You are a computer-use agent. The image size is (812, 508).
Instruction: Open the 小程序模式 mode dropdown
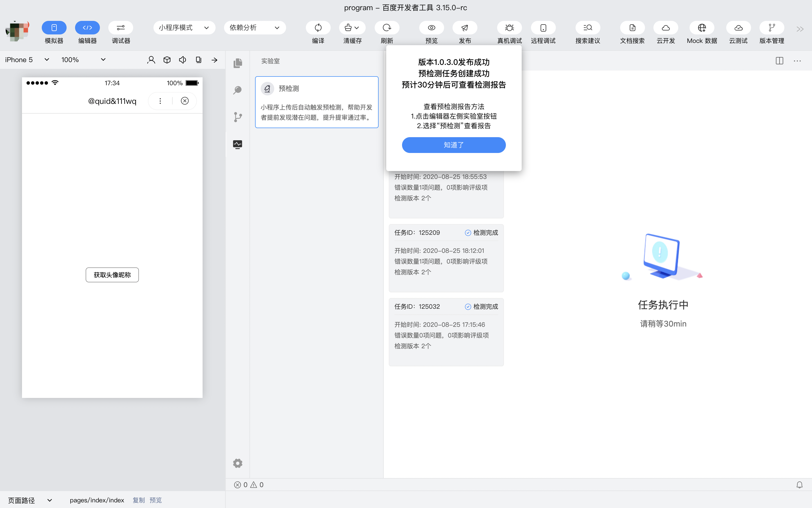[184, 28]
